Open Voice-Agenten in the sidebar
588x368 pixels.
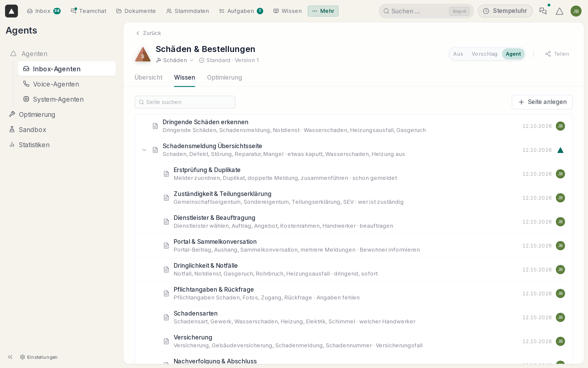pos(67,84)
